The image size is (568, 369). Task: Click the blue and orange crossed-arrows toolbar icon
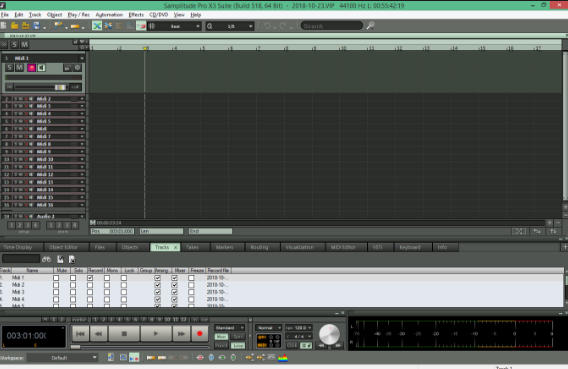point(108,26)
